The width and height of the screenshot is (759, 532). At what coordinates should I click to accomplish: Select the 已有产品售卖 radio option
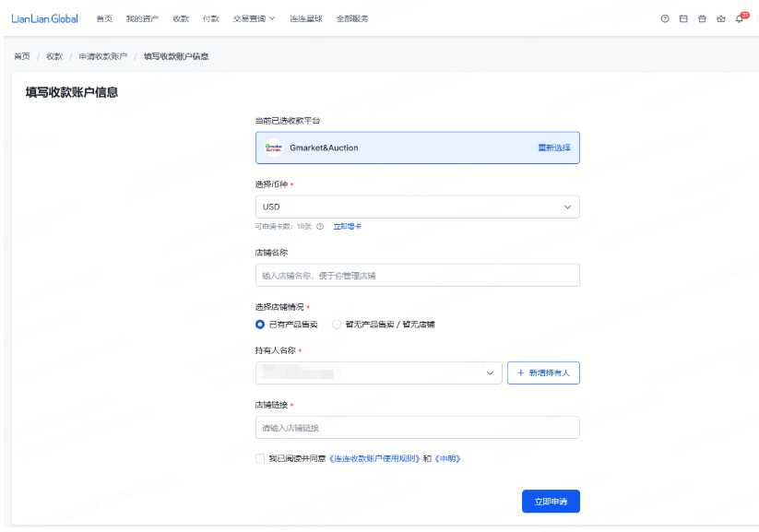point(260,325)
